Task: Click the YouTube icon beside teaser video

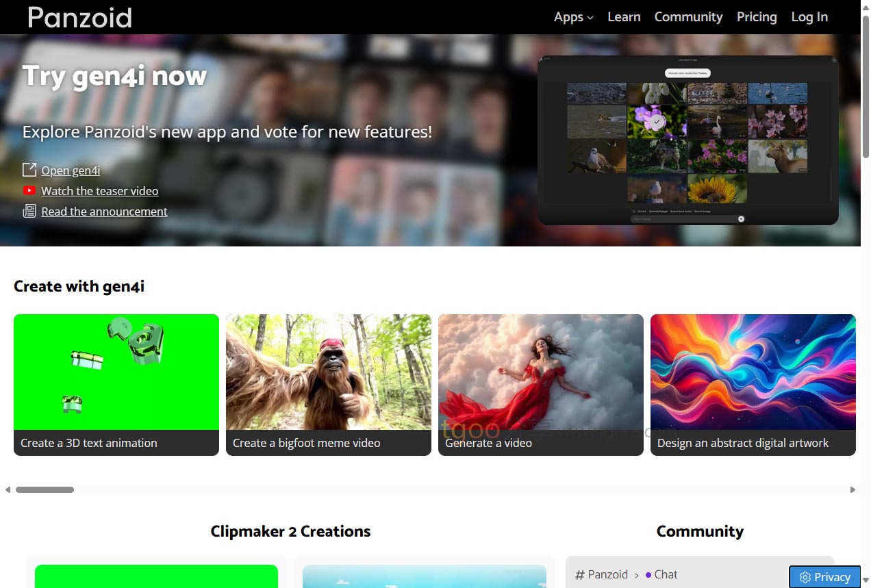Action: [29, 191]
